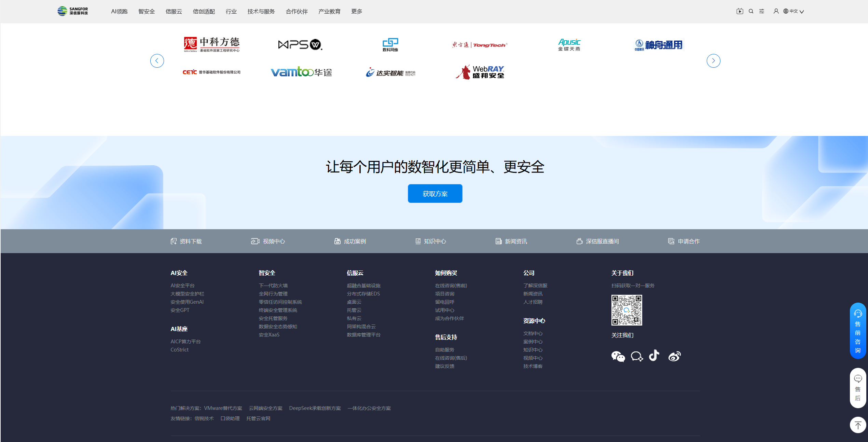The height and width of the screenshot is (442, 868).
Task: Open the filter lines icon in header
Action: (x=762, y=11)
